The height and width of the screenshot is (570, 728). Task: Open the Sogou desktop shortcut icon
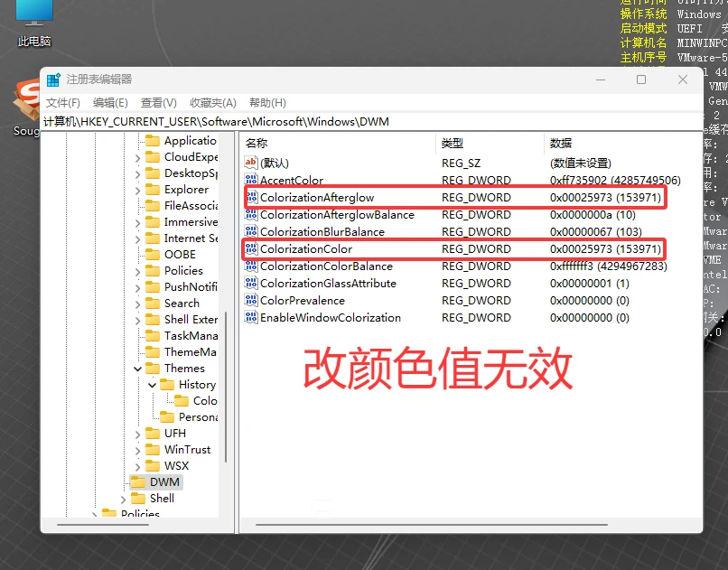(26, 107)
